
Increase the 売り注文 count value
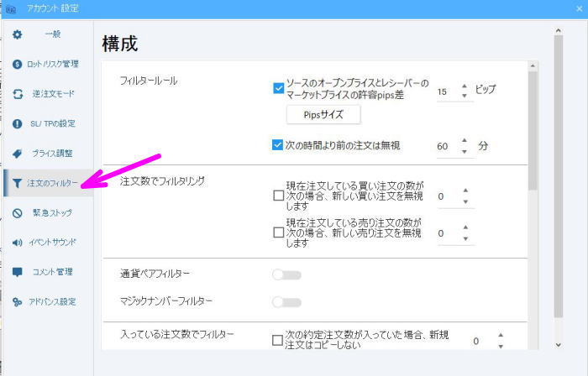point(465,227)
